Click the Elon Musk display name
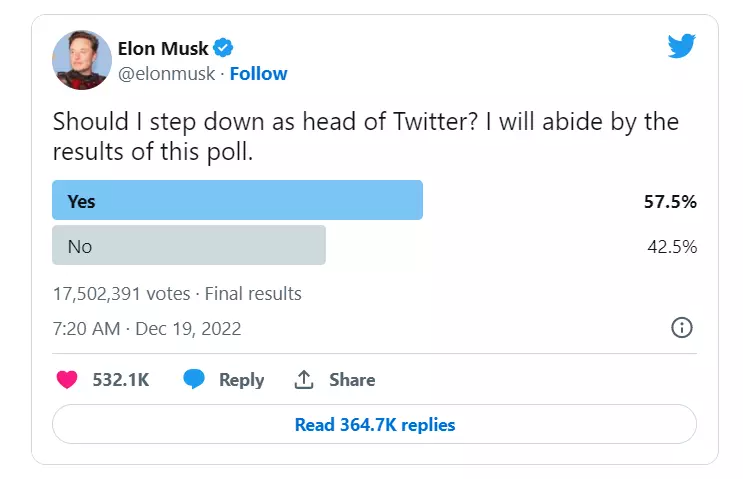This screenshot has height=479, width=743. pyautogui.click(x=163, y=48)
